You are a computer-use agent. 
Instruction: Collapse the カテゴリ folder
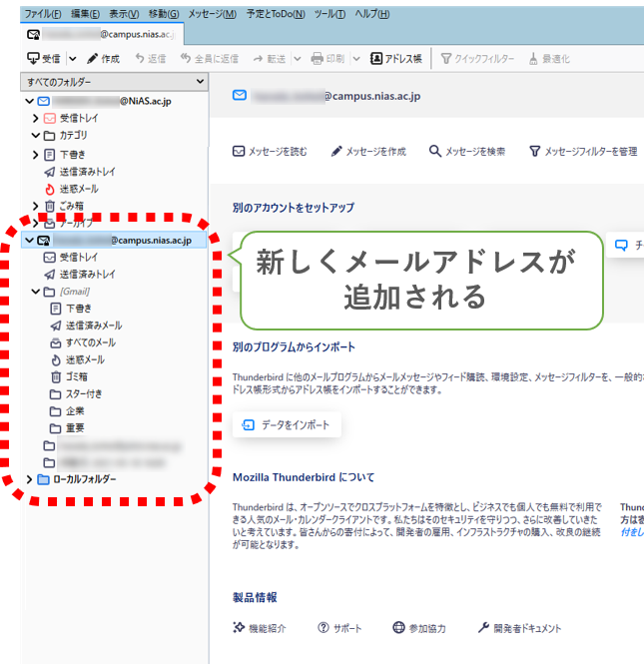[x=36, y=136]
